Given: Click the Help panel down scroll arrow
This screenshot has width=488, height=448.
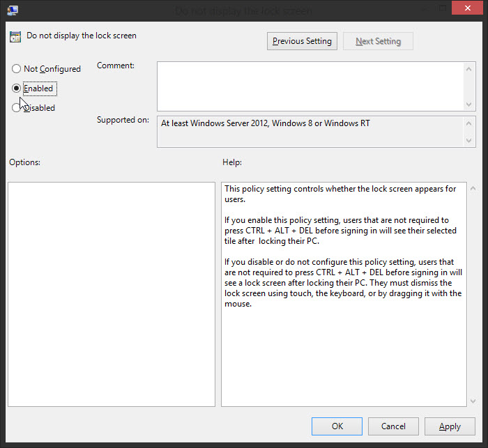Looking at the screenshot, I should point(473,401).
